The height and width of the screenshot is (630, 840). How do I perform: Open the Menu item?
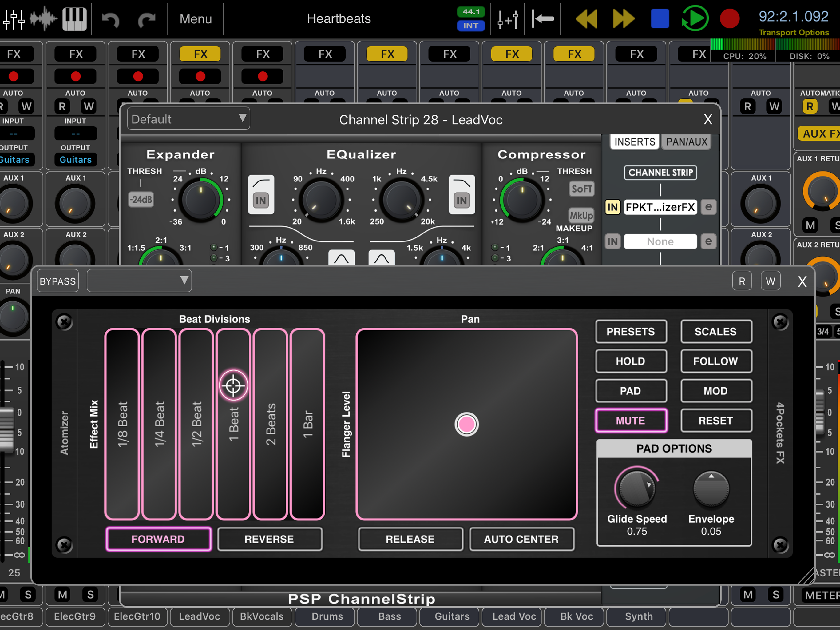(196, 19)
